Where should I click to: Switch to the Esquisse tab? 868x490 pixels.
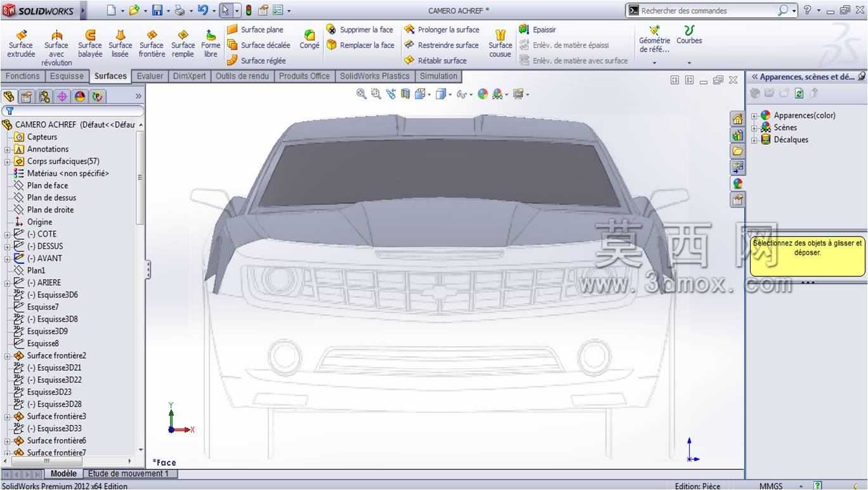[67, 76]
